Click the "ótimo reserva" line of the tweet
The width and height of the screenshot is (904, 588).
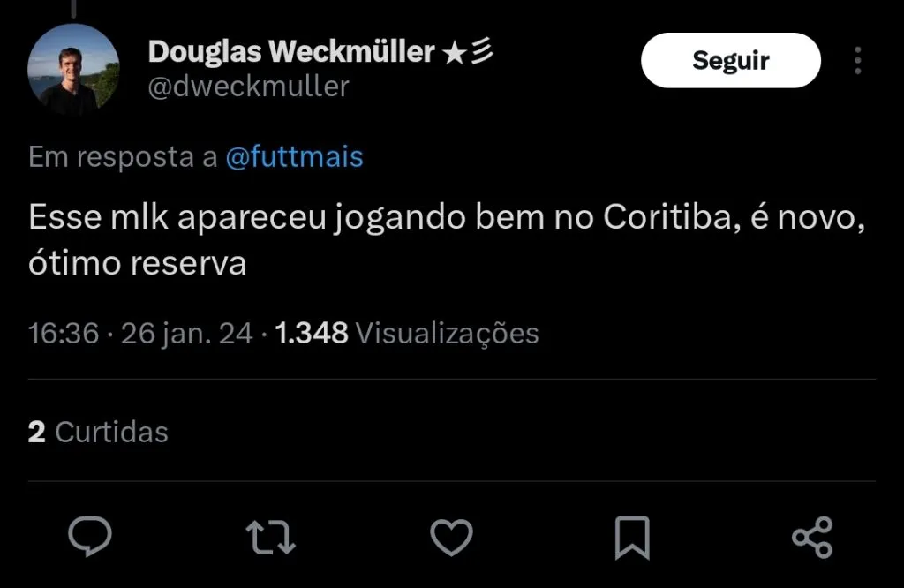[x=138, y=263]
